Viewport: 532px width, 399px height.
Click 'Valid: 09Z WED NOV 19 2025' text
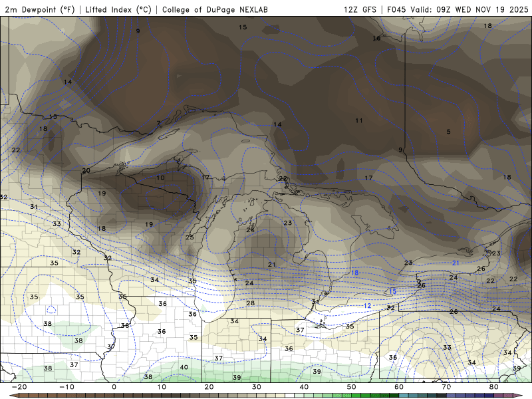469,9
